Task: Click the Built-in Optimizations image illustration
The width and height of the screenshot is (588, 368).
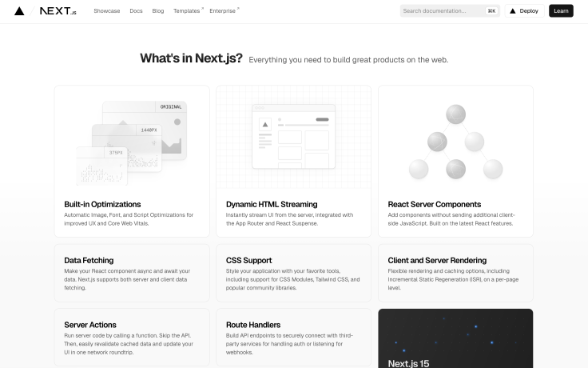Action: coord(133,139)
